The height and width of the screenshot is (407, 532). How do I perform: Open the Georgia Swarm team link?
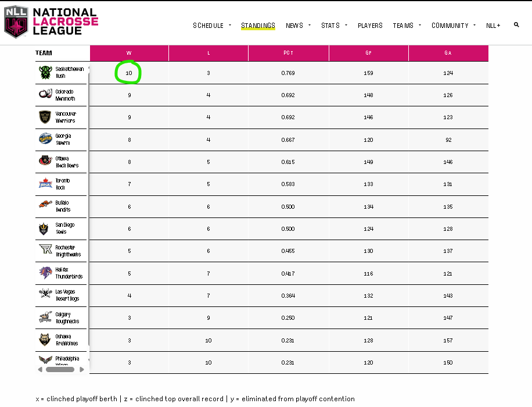pyautogui.click(x=63, y=140)
